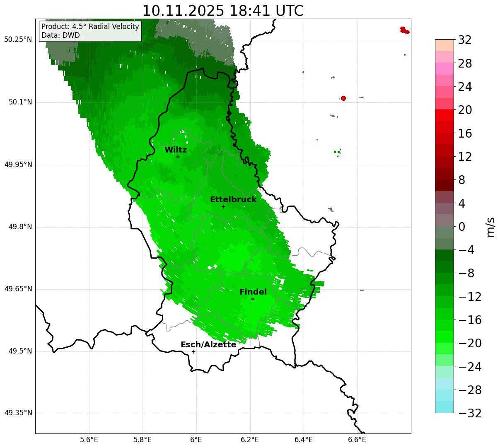The width and height of the screenshot is (500, 448).
Task: Click the colorbar 32 tick label
Action: [465, 40]
